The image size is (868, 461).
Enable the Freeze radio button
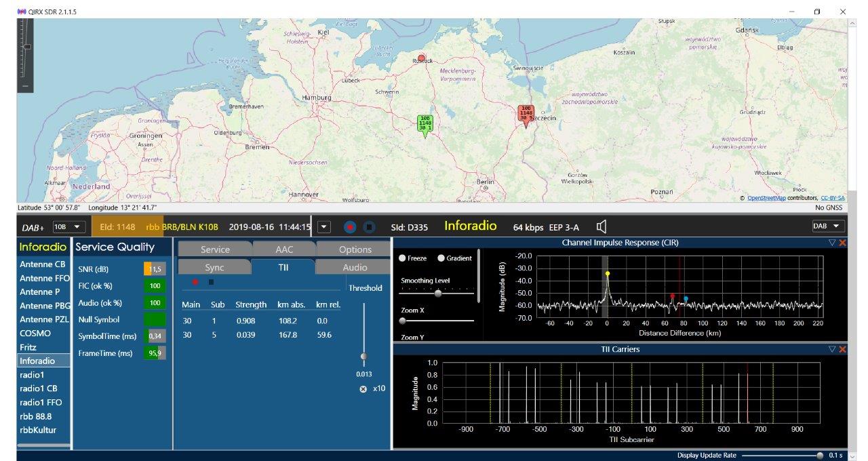coord(402,258)
